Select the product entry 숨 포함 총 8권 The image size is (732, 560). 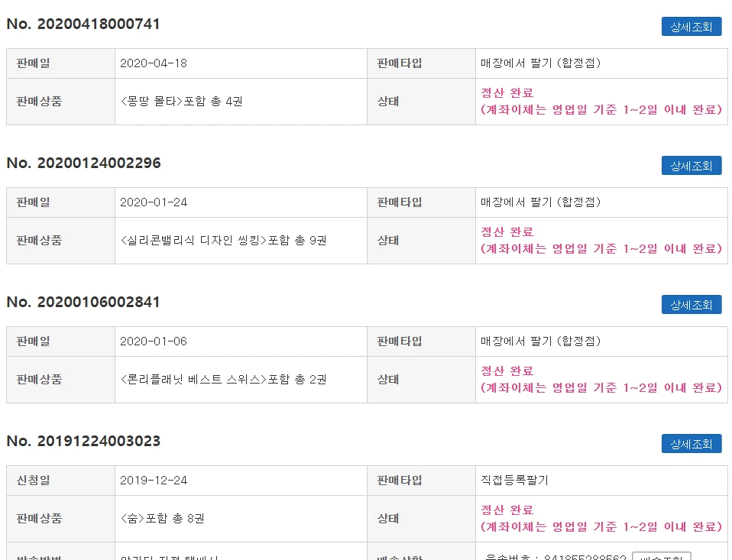pos(163,519)
